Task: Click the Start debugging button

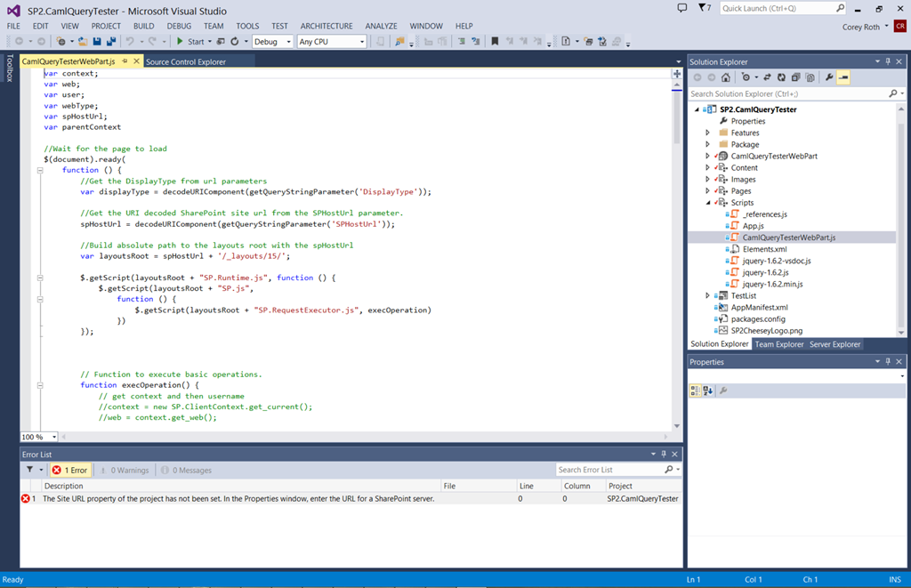Action: point(190,42)
